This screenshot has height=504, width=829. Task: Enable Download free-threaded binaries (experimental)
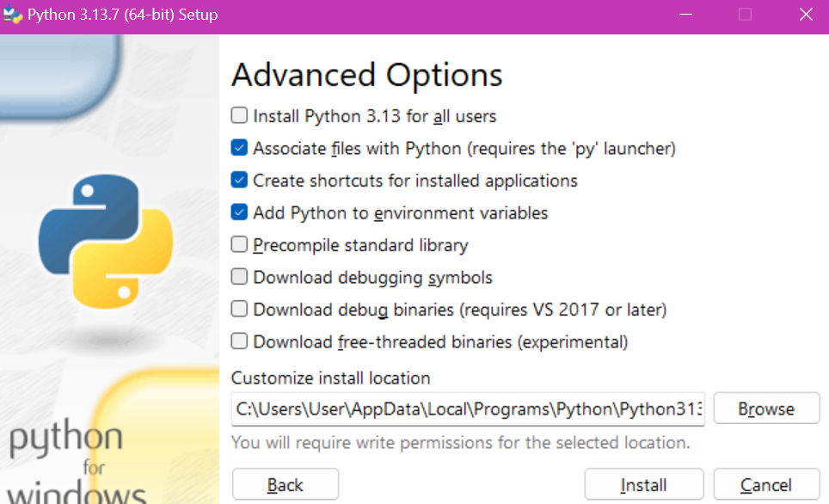click(x=239, y=341)
